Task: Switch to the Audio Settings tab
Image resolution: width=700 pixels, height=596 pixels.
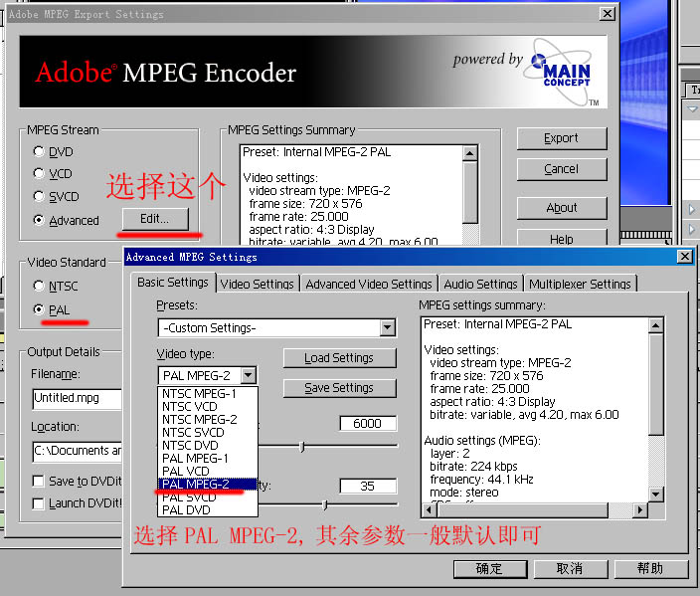Action: [x=480, y=285]
